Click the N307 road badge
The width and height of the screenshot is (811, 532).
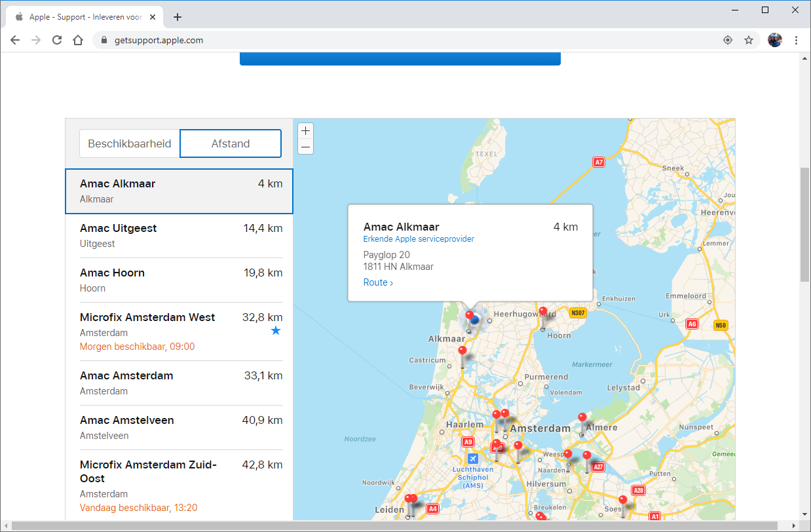[576, 313]
